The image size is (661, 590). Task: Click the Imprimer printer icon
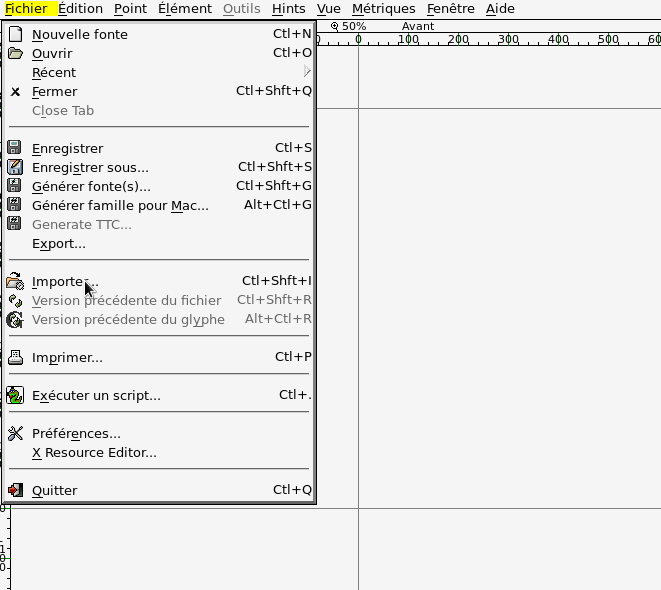(x=15, y=357)
